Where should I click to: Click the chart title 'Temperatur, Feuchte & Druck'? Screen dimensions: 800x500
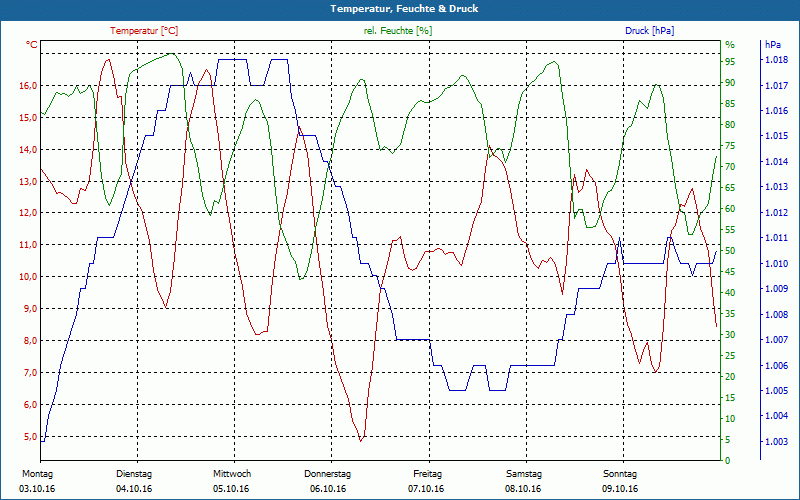click(x=404, y=9)
